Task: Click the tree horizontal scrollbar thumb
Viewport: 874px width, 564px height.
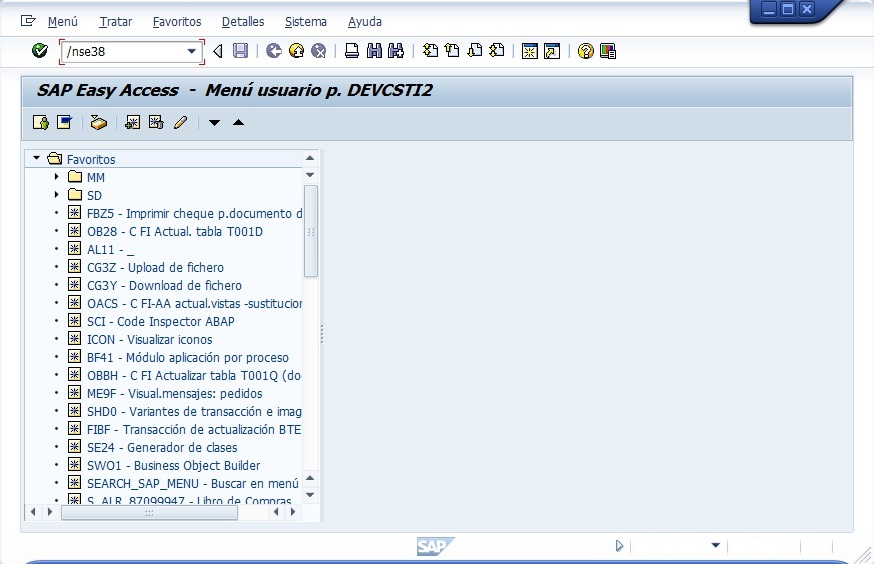Action: tap(149, 512)
